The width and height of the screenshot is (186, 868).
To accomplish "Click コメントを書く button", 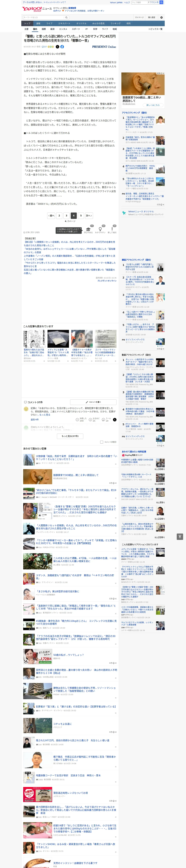I will (x=93, y=402).
